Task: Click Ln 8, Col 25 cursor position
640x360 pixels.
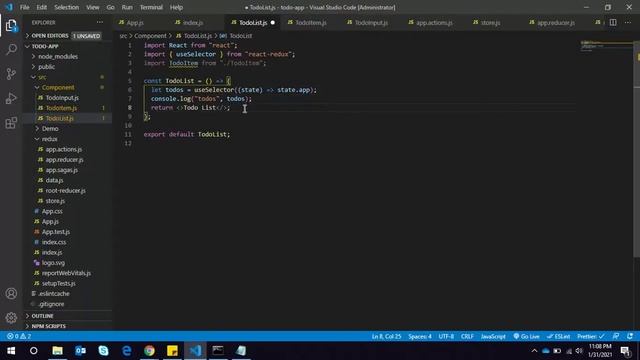Action: (386, 336)
